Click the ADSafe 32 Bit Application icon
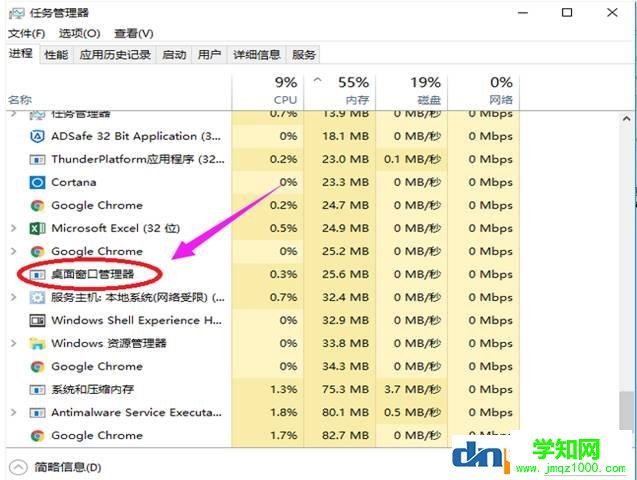Image resolution: width=637 pixels, height=480 pixels. click(37, 136)
